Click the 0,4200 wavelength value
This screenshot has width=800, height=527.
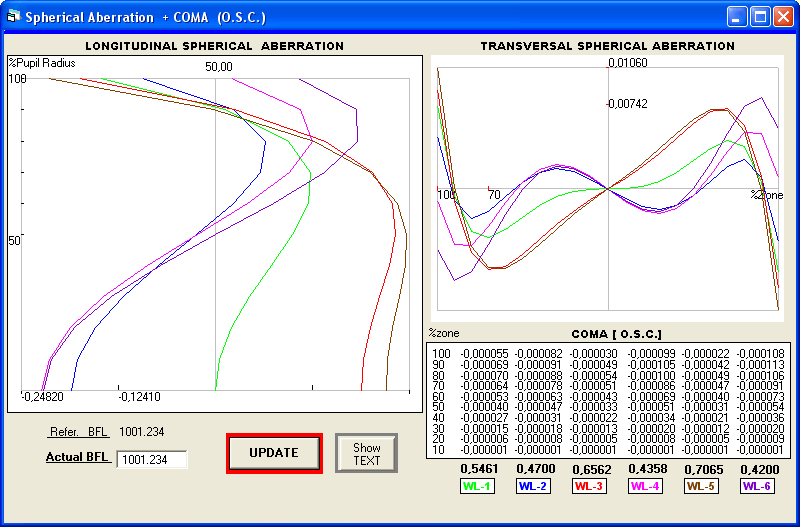click(758, 469)
